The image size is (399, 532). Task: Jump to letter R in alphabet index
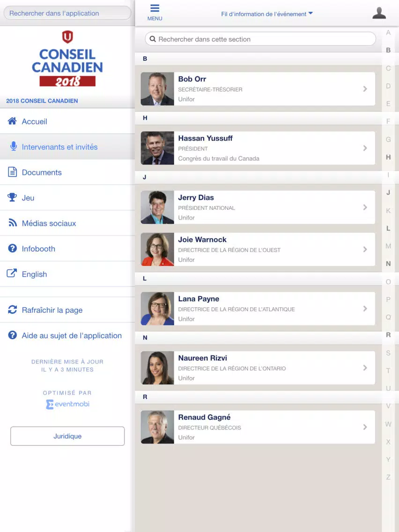(x=388, y=335)
